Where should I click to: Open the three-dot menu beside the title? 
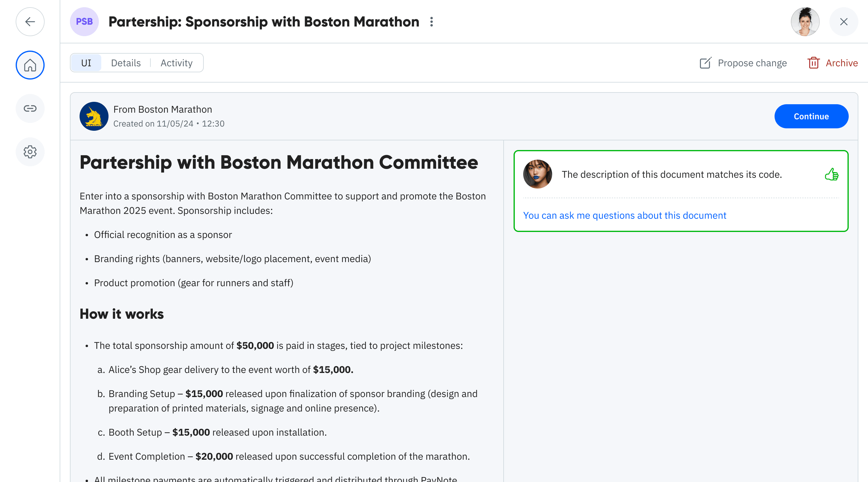click(432, 22)
